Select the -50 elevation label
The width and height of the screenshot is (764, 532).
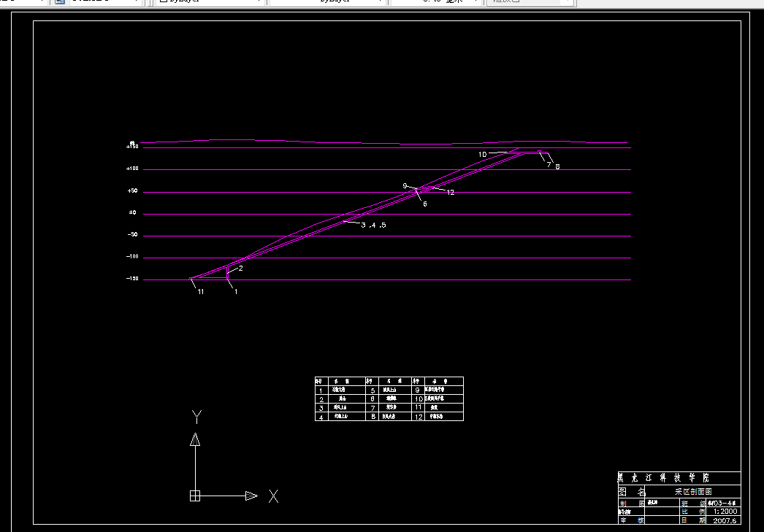coord(132,234)
